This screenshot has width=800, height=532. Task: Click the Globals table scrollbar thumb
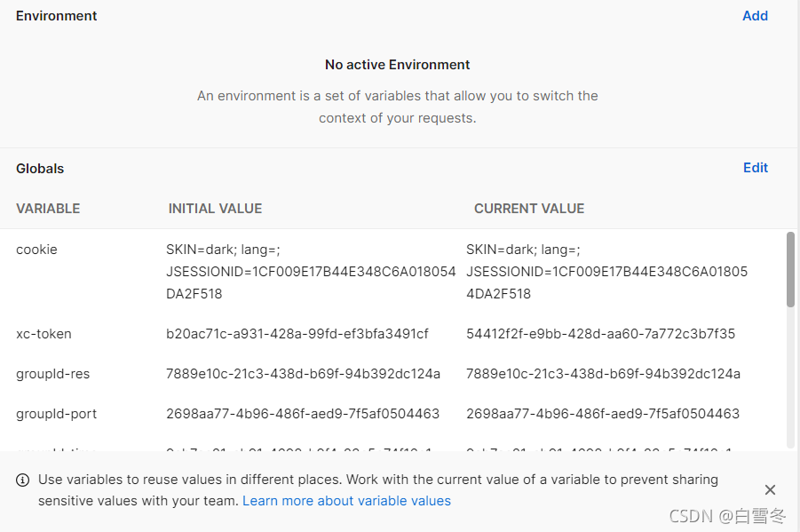[790, 270]
